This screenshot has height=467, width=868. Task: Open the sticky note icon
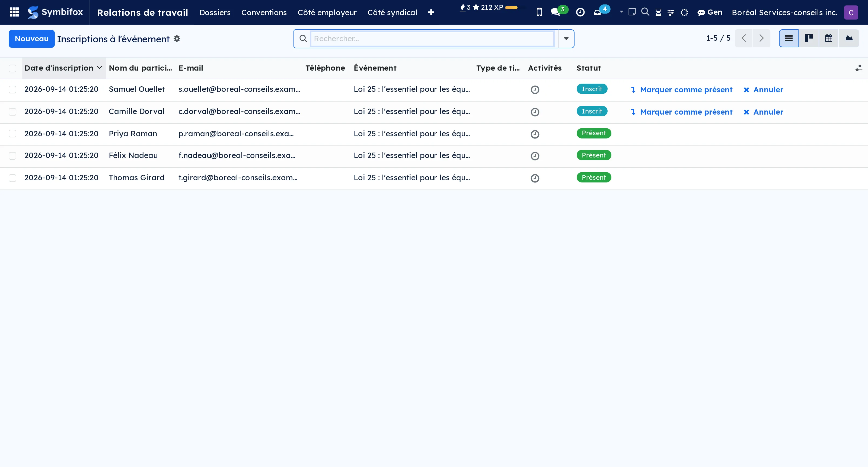click(x=632, y=12)
